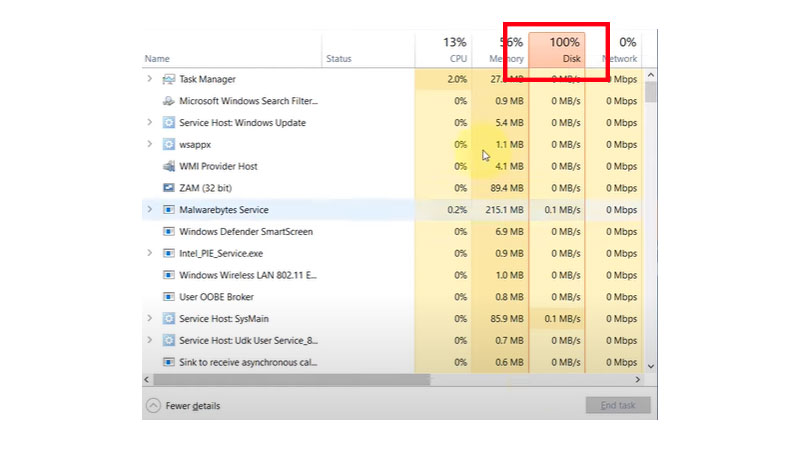
Task: Select the Service Host: Udk User Service name
Action: coord(248,340)
